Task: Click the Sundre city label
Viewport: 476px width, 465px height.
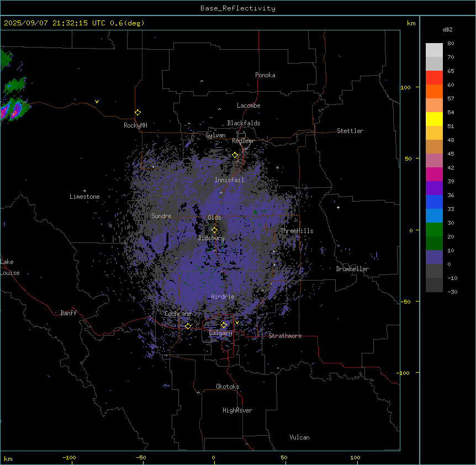Action: tap(161, 216)
